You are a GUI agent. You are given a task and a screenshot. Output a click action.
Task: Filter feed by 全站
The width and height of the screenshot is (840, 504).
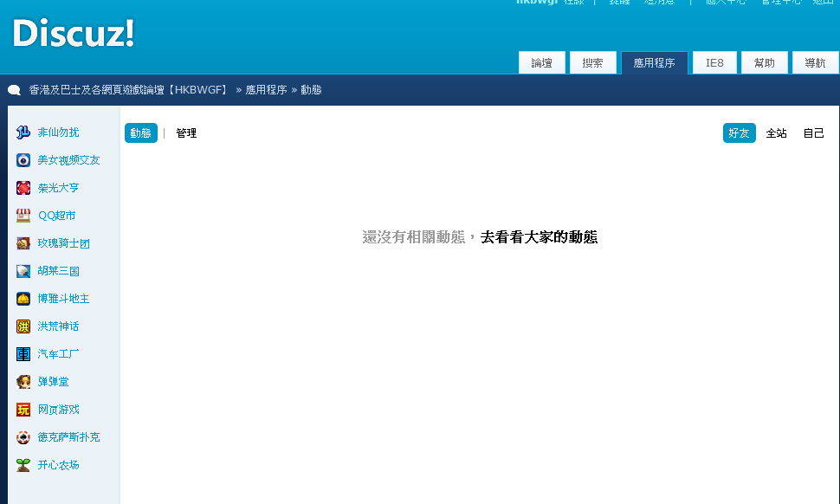[776, 133]
